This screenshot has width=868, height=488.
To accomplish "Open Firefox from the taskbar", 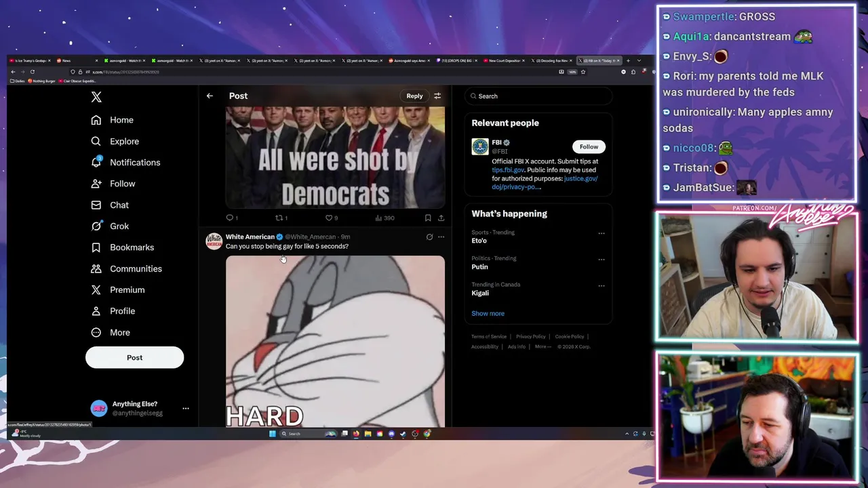I will coord(356,434).
